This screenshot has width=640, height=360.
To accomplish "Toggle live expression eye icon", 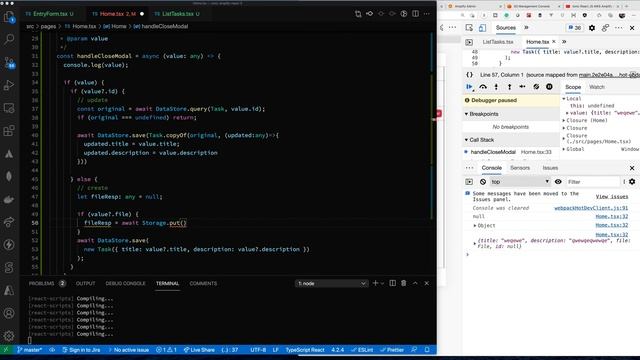I will click(x=558, y=182).
